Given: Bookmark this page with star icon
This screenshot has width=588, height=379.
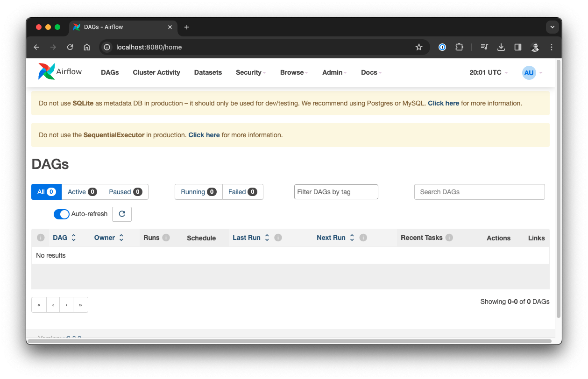Looking at the screenshot, I should click(x=418, y=47).
